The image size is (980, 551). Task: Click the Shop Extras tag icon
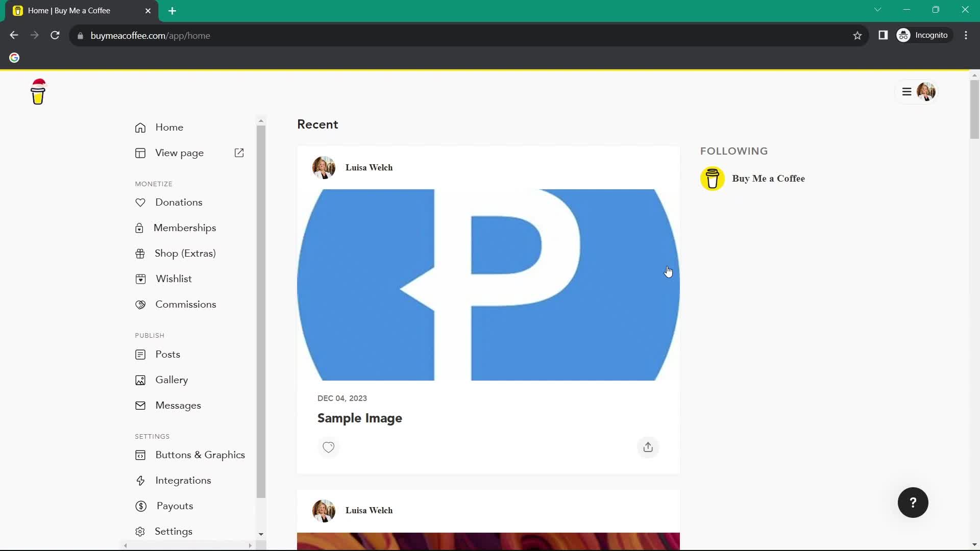[140, 254]
